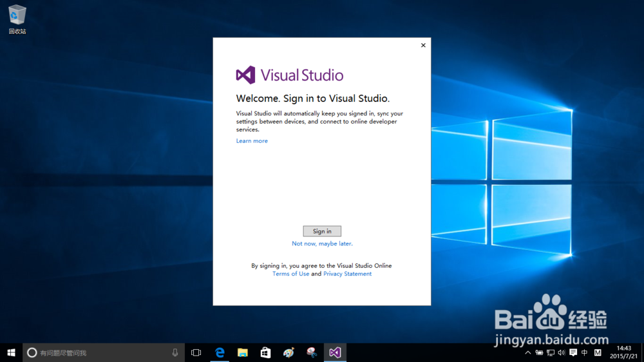Viewport: 644px width, 362px height.
Task: Open the network tray icon
Action: pos(551,352)
